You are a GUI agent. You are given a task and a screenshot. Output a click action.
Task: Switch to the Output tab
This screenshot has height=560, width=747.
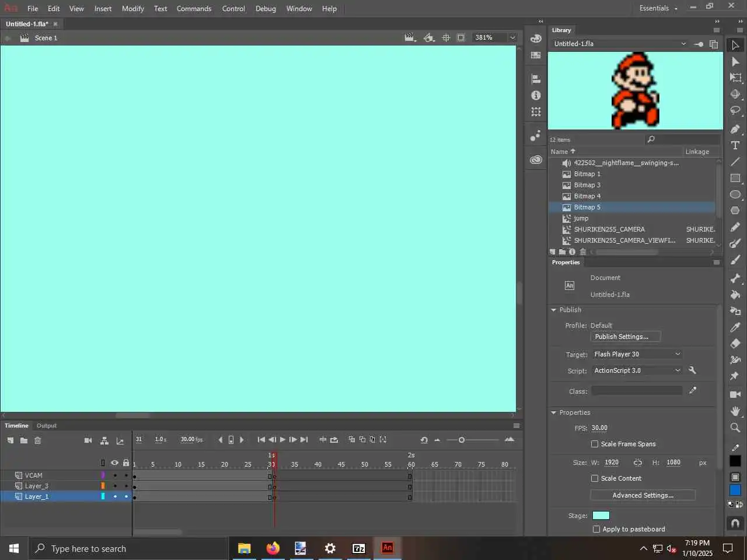(47, 426)
